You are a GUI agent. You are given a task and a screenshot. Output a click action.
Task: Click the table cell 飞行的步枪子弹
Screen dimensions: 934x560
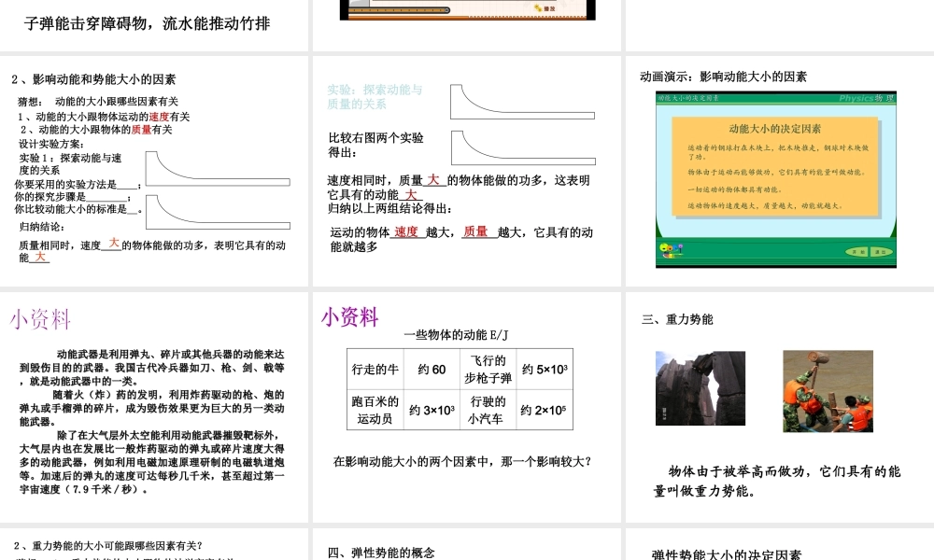[488, 370]
